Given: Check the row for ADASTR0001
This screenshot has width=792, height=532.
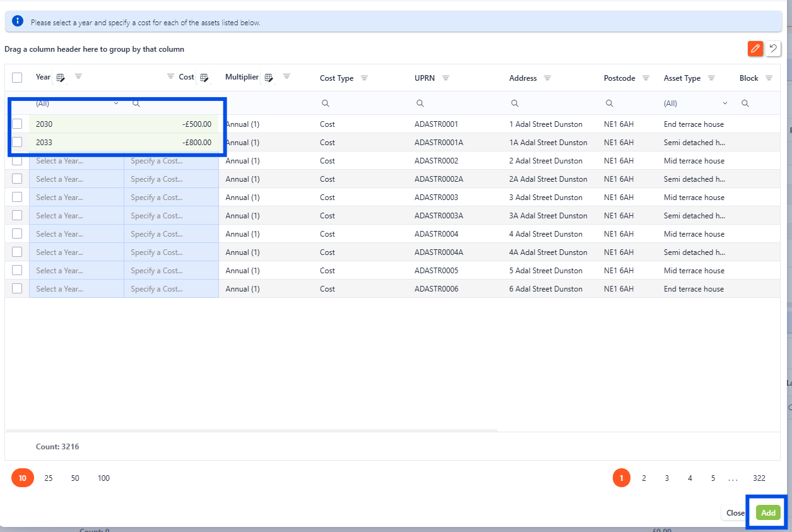Looking at the screenshot, I should click(17, 124).
